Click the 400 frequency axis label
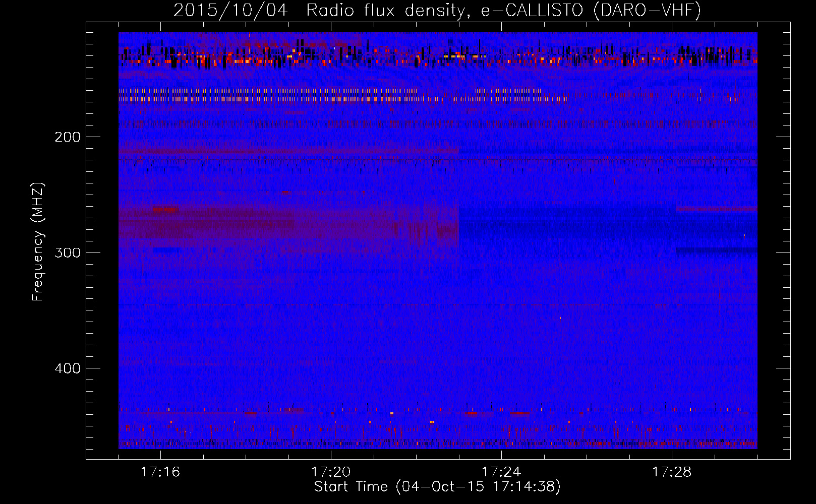This screenshot has width=816, height=504. point(68,368)
